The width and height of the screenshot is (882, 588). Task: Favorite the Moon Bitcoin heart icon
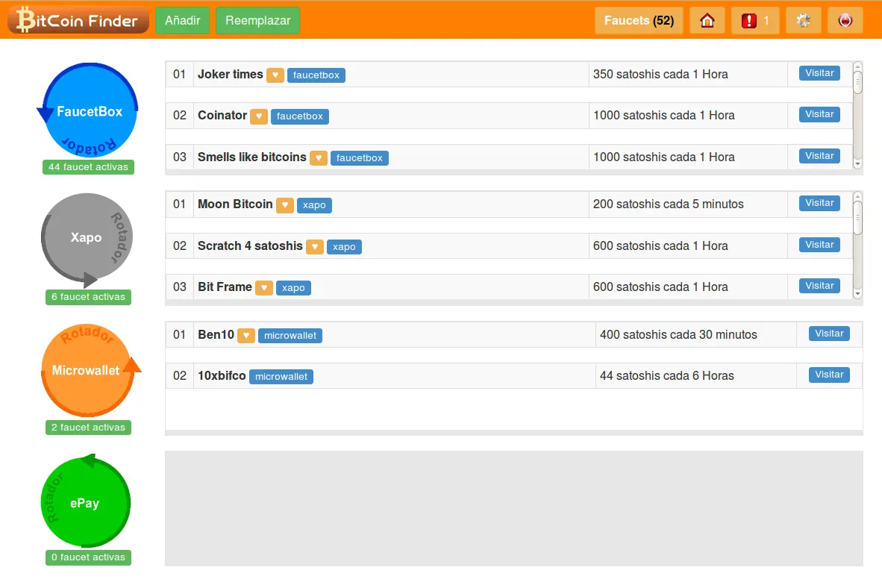285,204
